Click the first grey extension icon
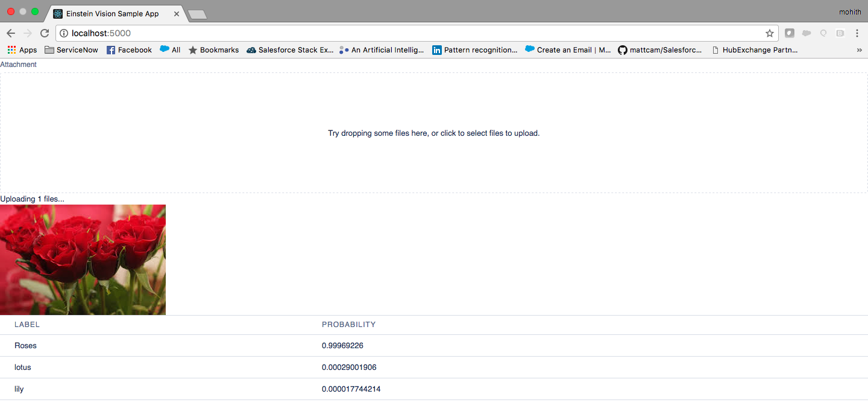The image size is (868, 417). [790, 33]
